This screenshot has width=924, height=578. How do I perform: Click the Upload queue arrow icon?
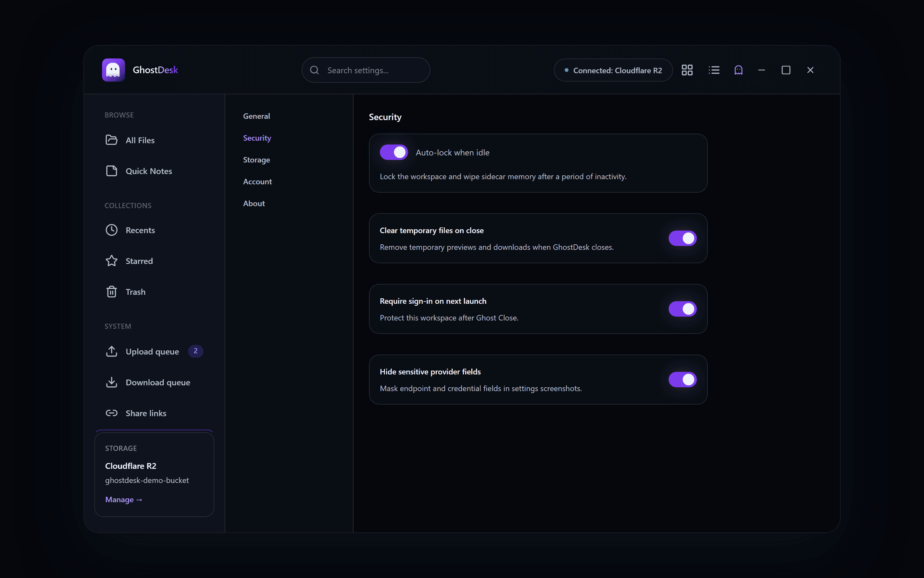tap(112, 351)
